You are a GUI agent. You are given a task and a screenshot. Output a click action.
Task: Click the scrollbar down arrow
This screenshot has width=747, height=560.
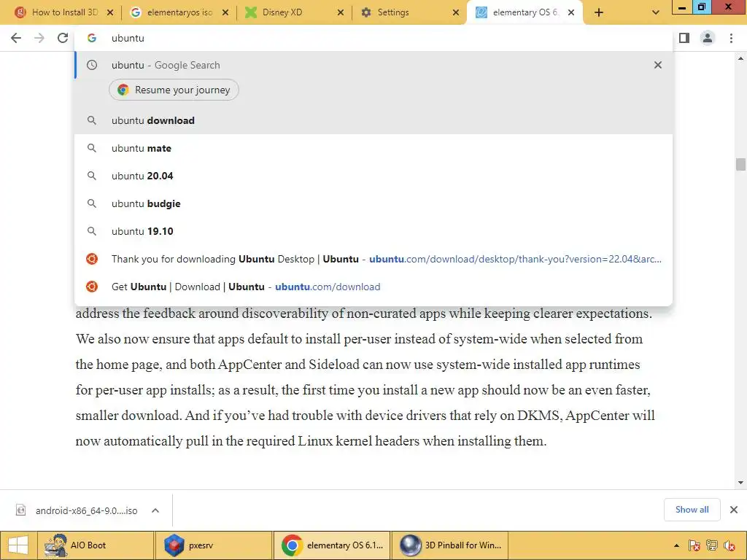740,483
